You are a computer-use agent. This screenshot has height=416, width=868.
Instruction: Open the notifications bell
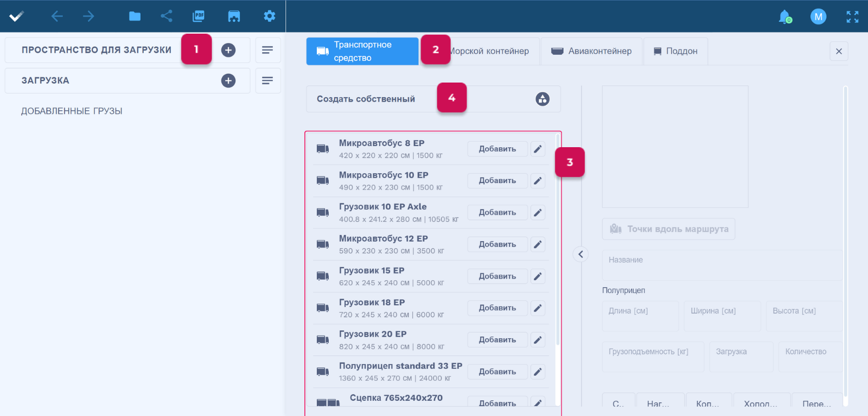784,17
